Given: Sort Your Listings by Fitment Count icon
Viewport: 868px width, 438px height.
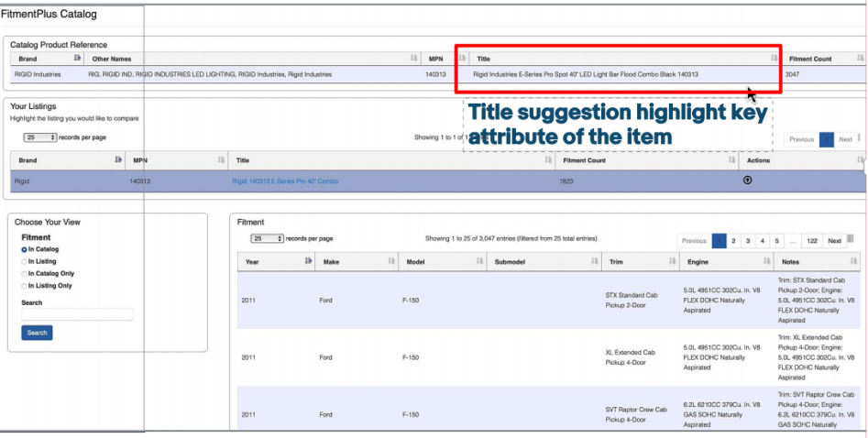Looking at the screenshot, I should (731, 160).
